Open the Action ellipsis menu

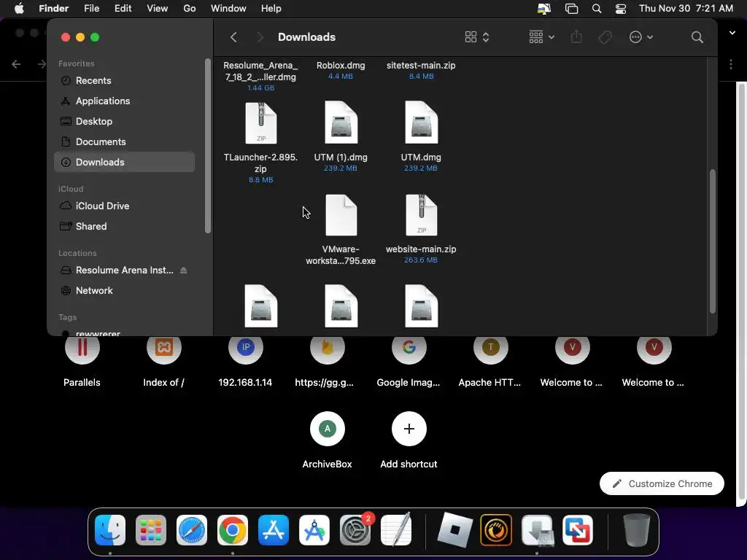[640, 37]
